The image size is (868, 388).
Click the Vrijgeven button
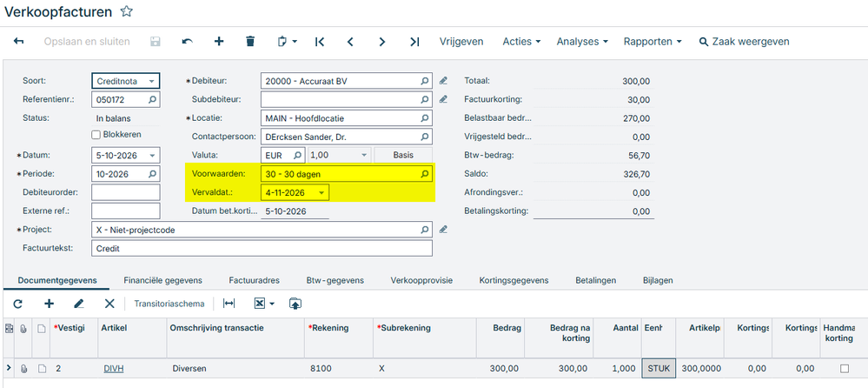pos(461,42)
